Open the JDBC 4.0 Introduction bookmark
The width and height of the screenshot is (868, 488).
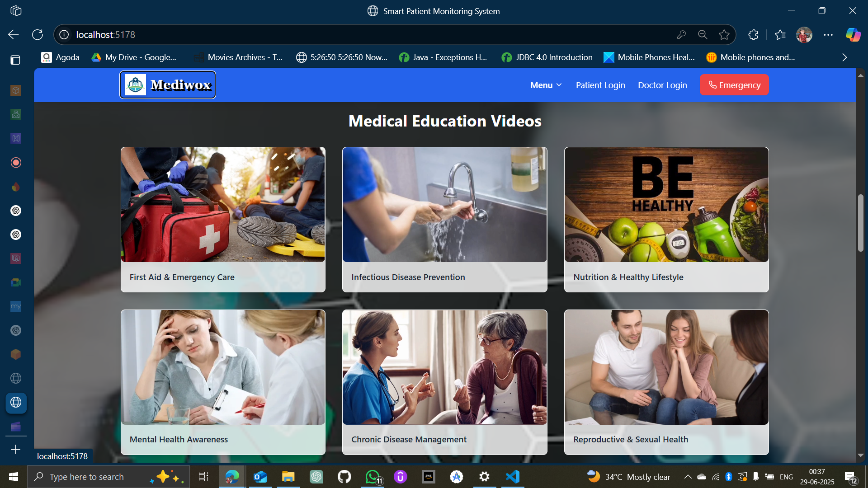pos(547,57)
